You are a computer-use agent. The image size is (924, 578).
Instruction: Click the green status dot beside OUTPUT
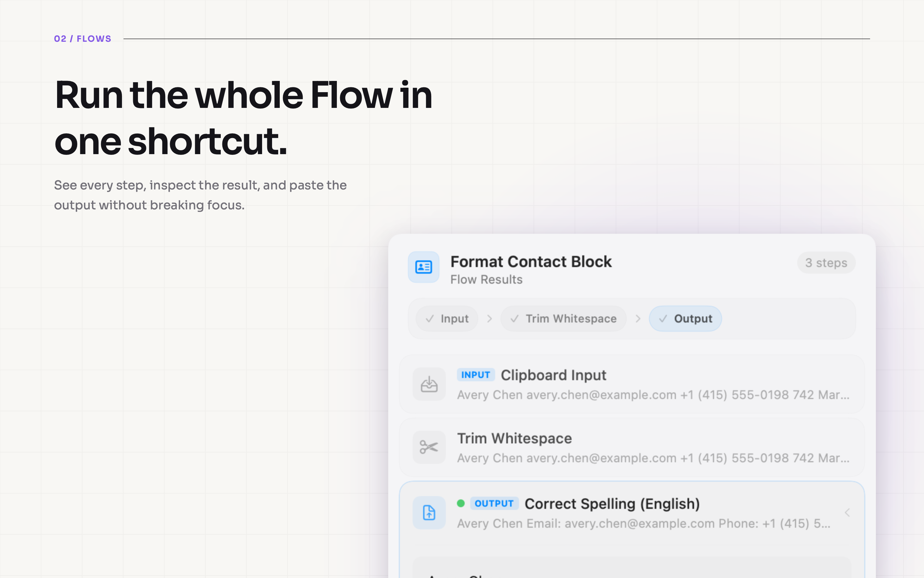coord(461,503)
